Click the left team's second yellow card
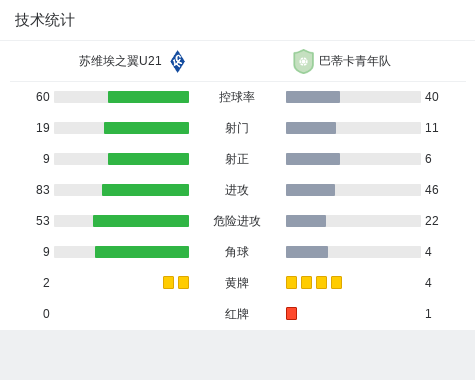This screenshot has width=475, height=380. (183, 282)
